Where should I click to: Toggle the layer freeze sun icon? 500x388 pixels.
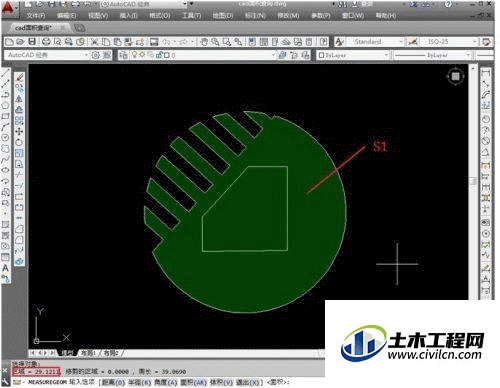(x=142, y=55)
